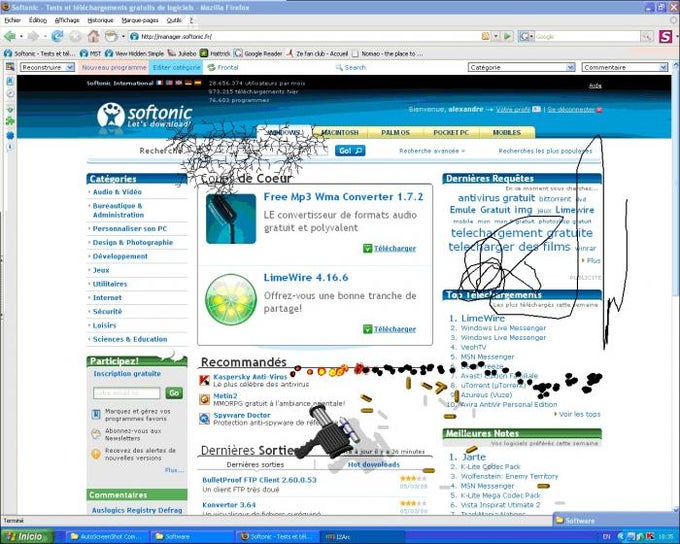Open the Sécurité category link
Image resolution: width=680 pixels, height=544 pixels.
pyautogui.click(x=107, y=311)
